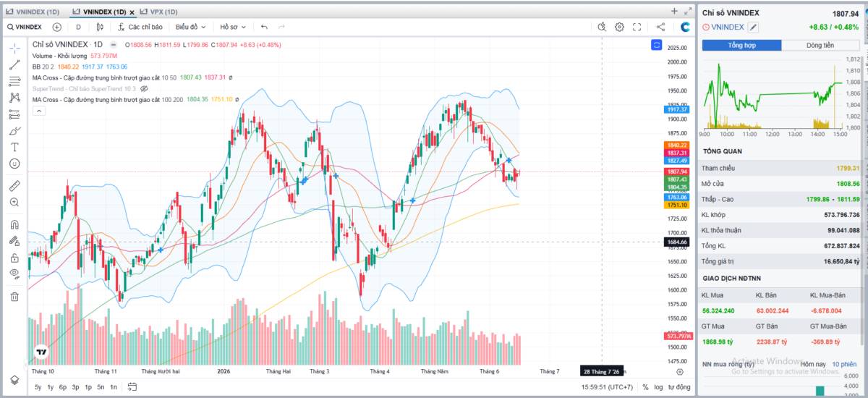Open time axis settings gear at chart corner
868x398 pixels.
click(680, 371)
